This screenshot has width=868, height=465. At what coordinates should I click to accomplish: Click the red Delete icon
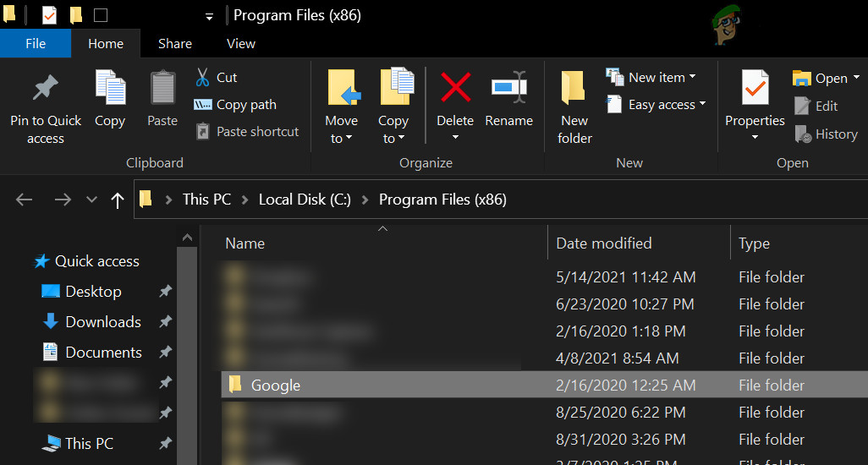455,88
